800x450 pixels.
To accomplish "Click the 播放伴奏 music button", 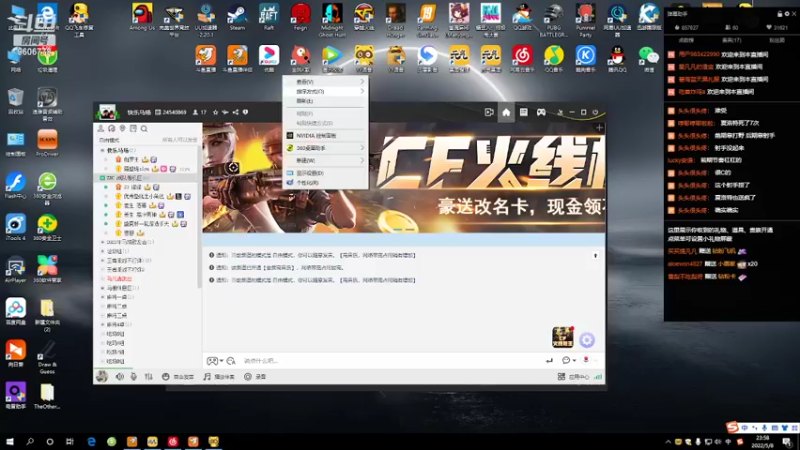I will pyautogui.click(x=219, y=377).
